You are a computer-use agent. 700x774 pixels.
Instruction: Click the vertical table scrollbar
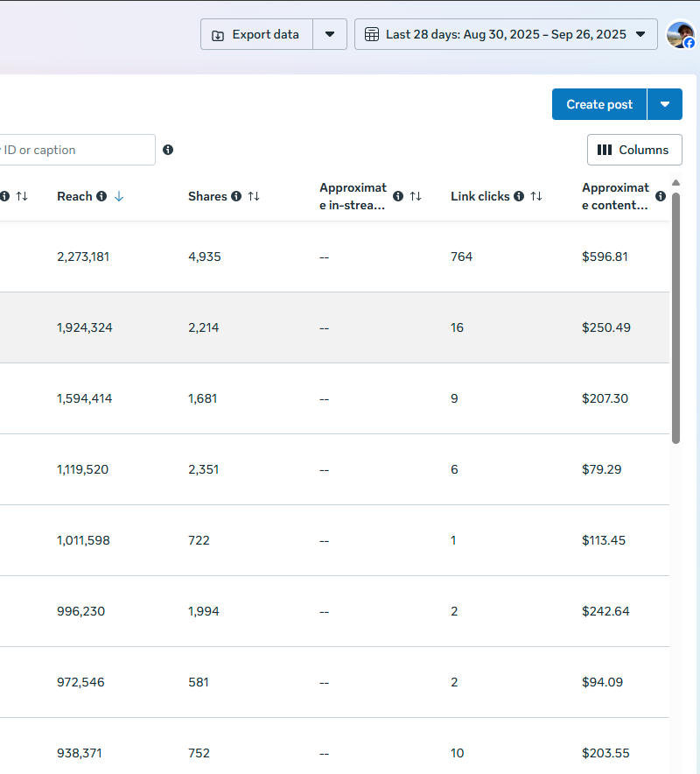tap(675, 315)
